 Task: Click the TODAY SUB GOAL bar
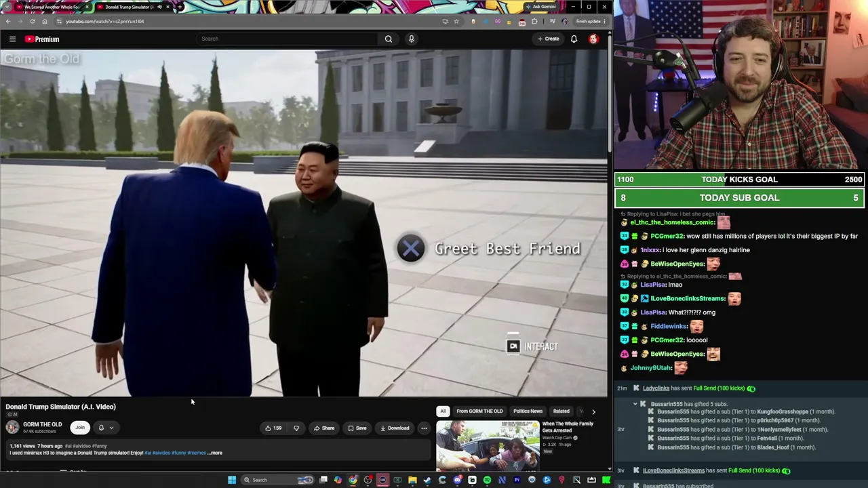(740, 198)
